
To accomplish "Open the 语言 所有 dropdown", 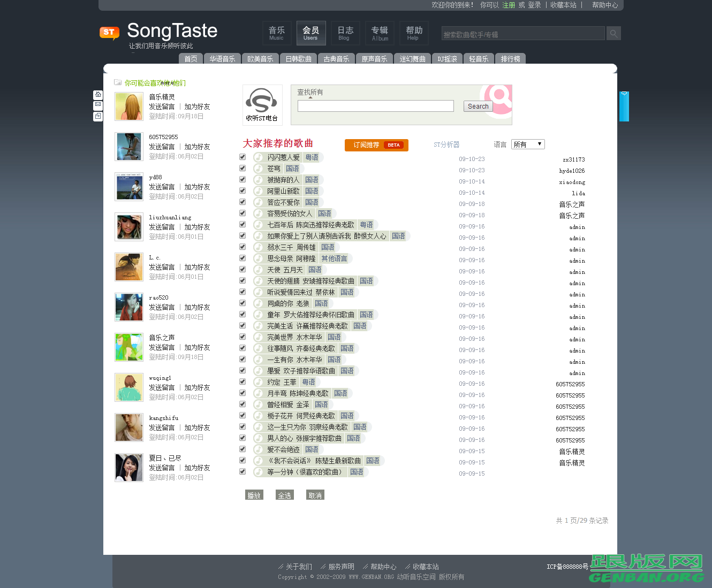I will click(528, 144).
